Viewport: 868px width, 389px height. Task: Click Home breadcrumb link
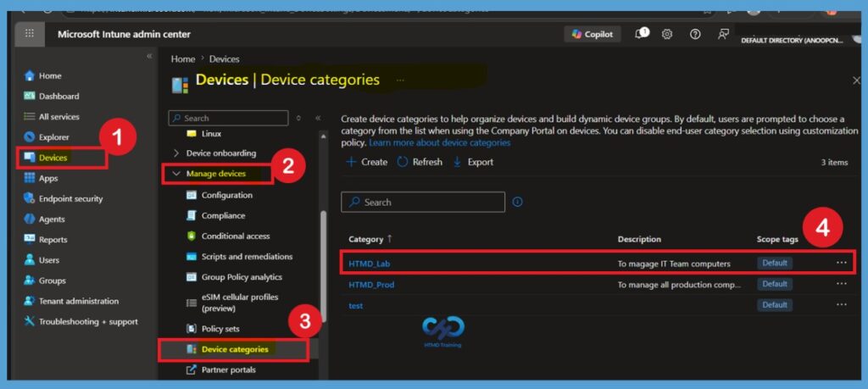[x=183, y=59]
